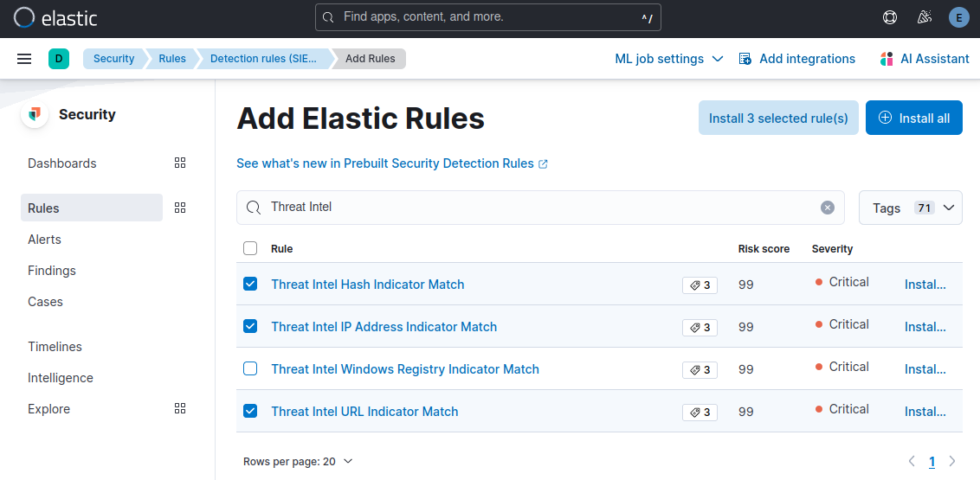
Task: Show tags for Threat Intel Hash rule
Action: click(x=700, y=285)
